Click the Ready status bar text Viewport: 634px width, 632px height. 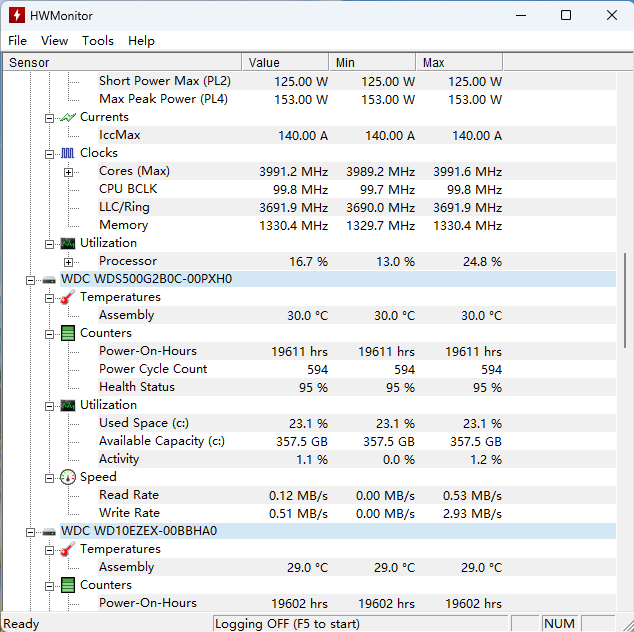(x=21, y=624)
